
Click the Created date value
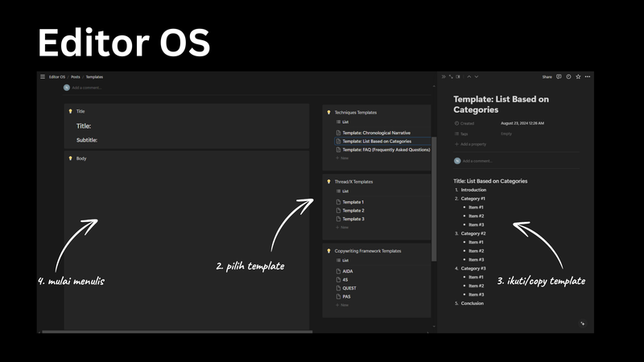click(522, 123)
